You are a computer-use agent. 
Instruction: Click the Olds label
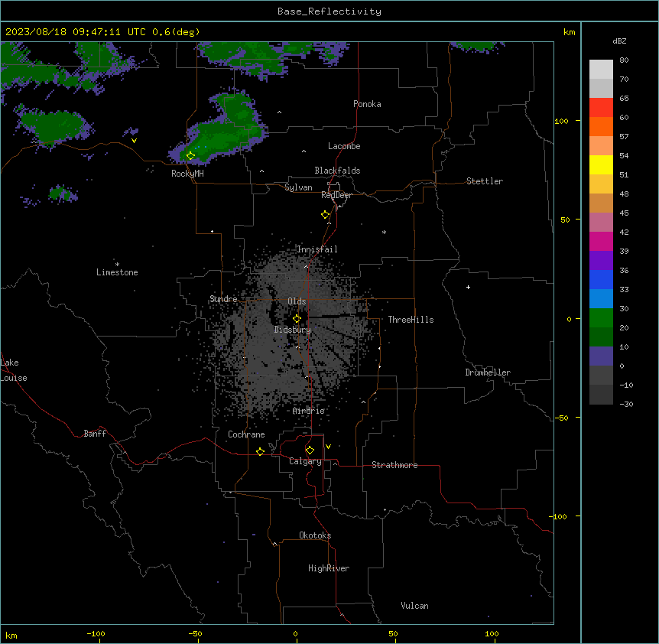(x=297, y=301)
